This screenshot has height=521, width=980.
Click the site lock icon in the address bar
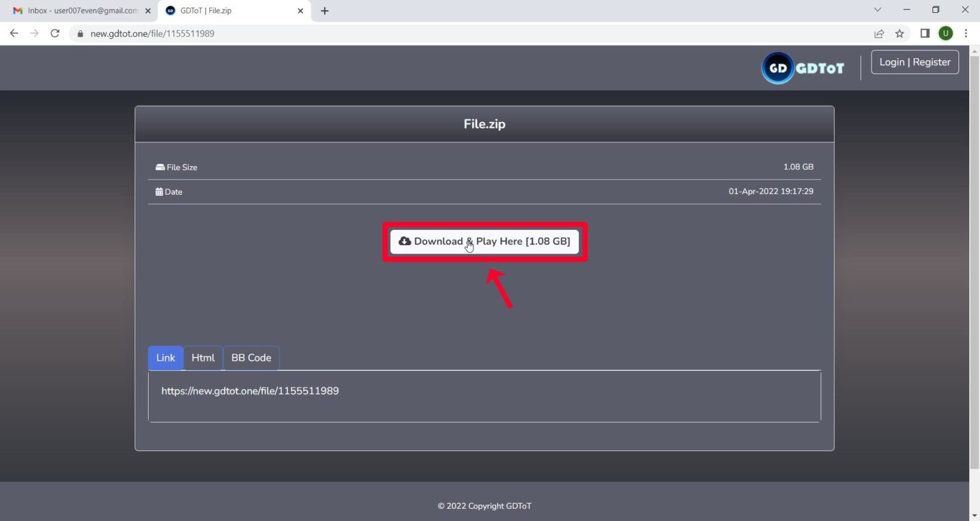80,33
